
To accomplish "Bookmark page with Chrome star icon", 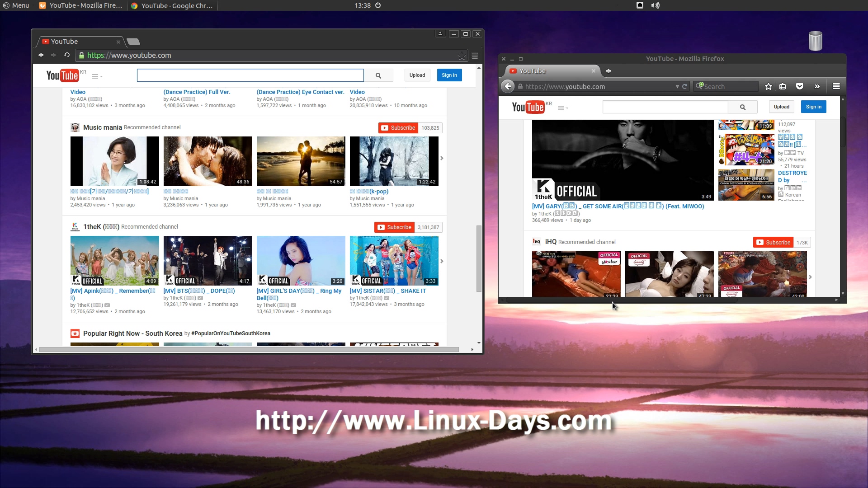I will tap(462, 56).
